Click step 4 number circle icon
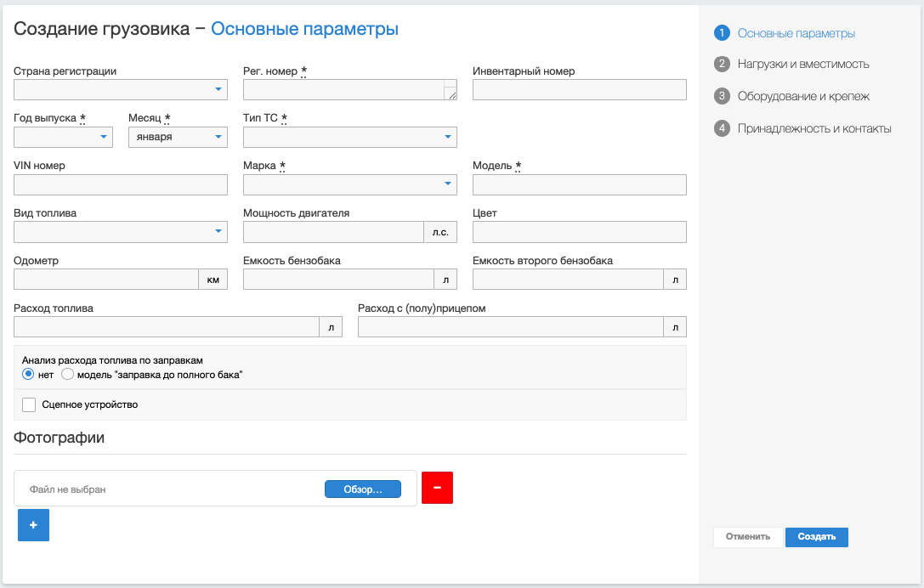924x588 pixels. pos(723,129)
